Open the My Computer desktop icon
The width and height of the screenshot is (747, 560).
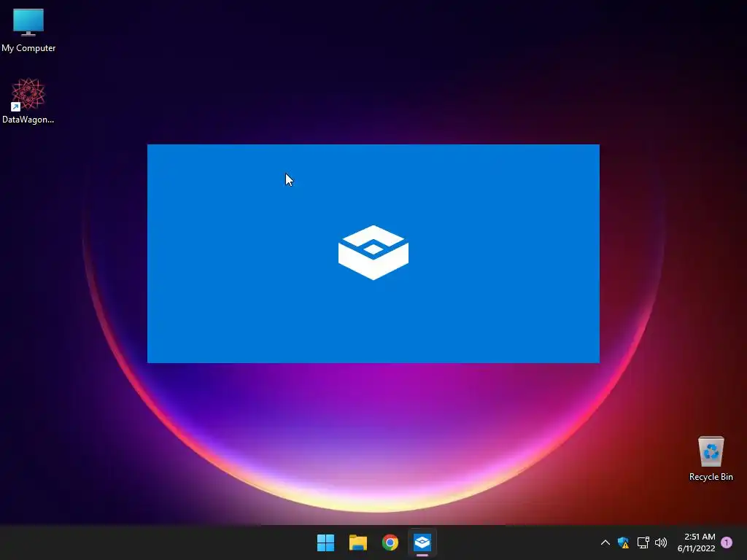click(x=28, y=31)
